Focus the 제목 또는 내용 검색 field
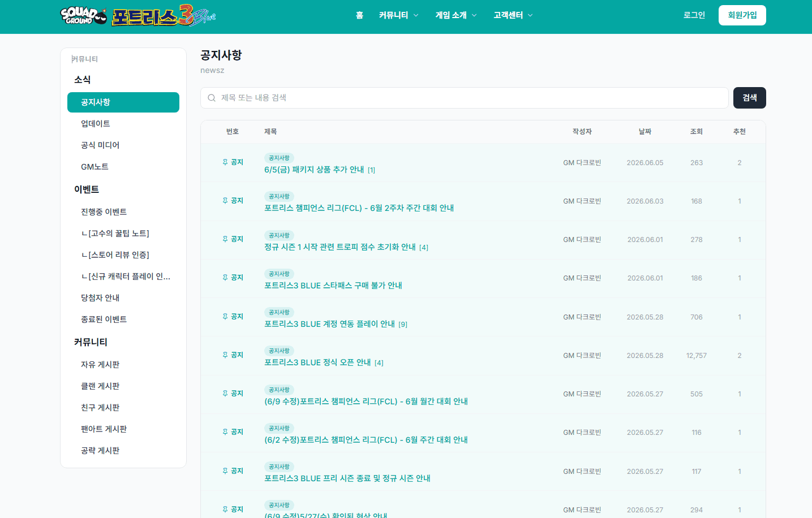This screenshot has height=518, width=812. 464,98
